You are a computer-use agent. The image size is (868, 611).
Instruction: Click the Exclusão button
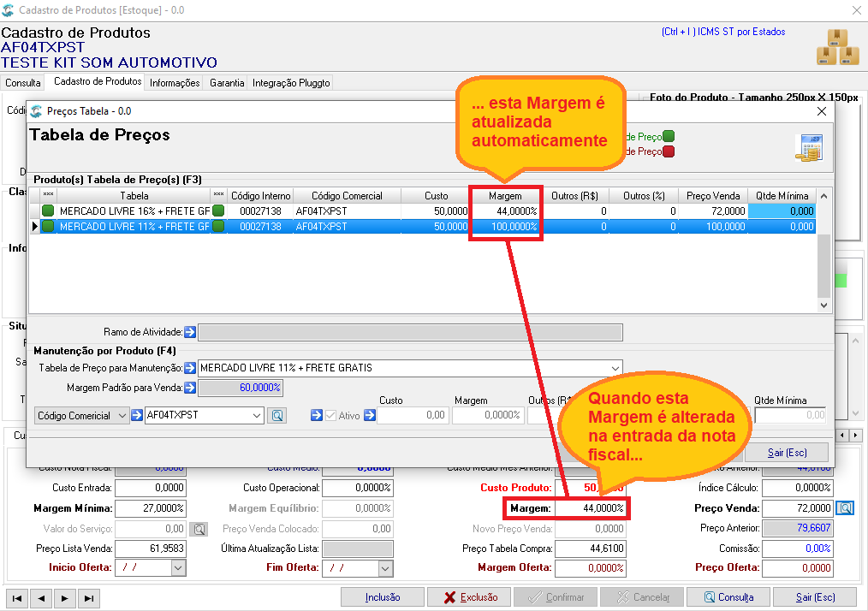click(471, 597)
